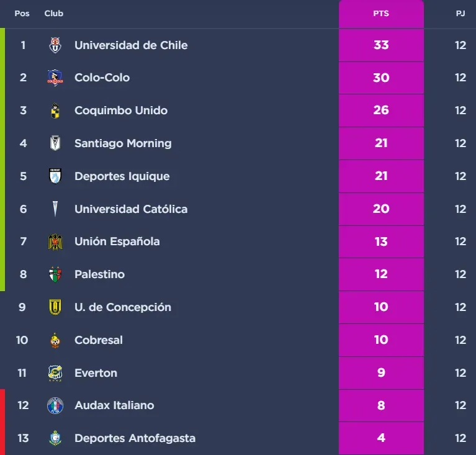Open the Deportes Iquique crest

point(55,176)
